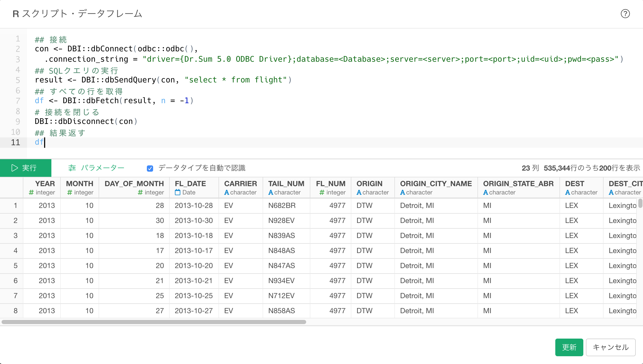
Task: Click the ORIGIN_CITY_NAME column header
Action: [436, 188]
